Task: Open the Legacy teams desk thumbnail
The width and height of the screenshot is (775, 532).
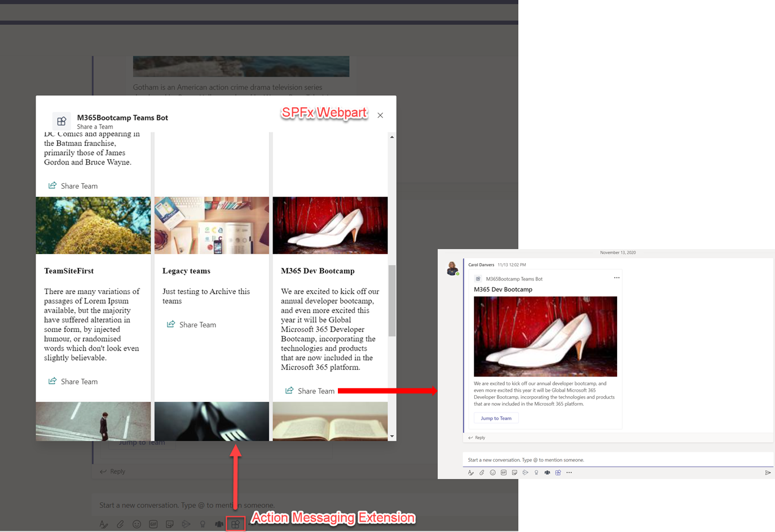Action: (x=212, y=225)
